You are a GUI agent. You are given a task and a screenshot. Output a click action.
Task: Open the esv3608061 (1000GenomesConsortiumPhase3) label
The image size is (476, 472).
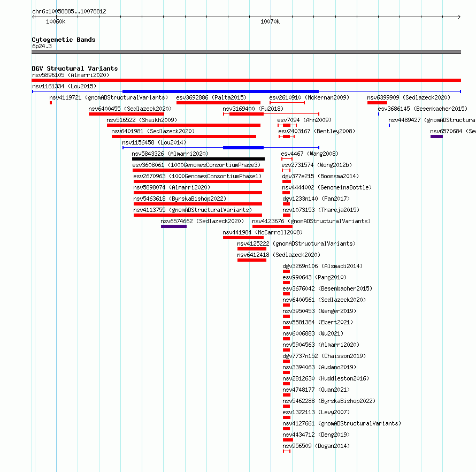tap(196, 165)
